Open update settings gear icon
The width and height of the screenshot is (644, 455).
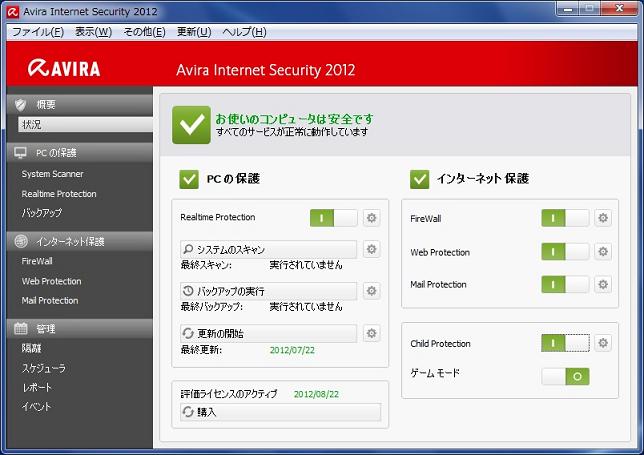point(371,333)
